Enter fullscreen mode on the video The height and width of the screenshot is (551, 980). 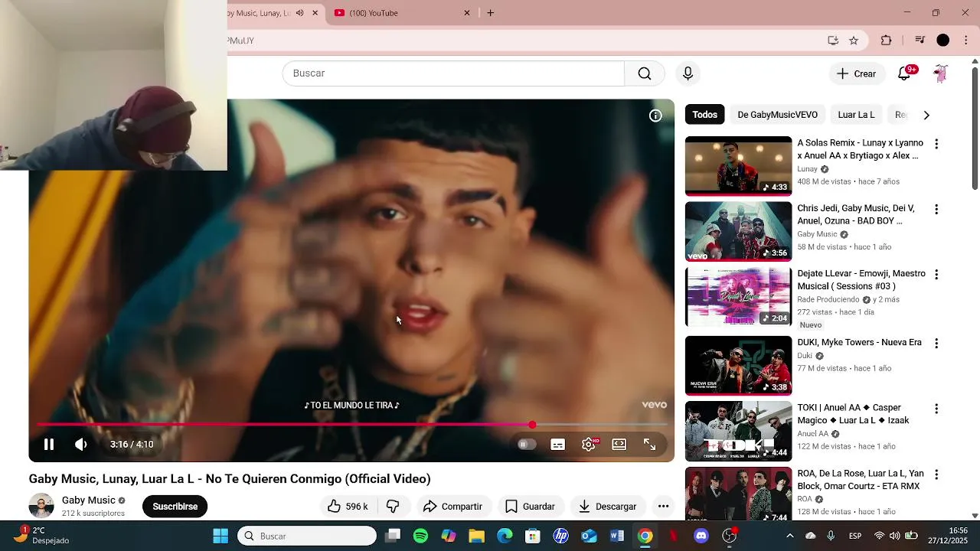650,445
